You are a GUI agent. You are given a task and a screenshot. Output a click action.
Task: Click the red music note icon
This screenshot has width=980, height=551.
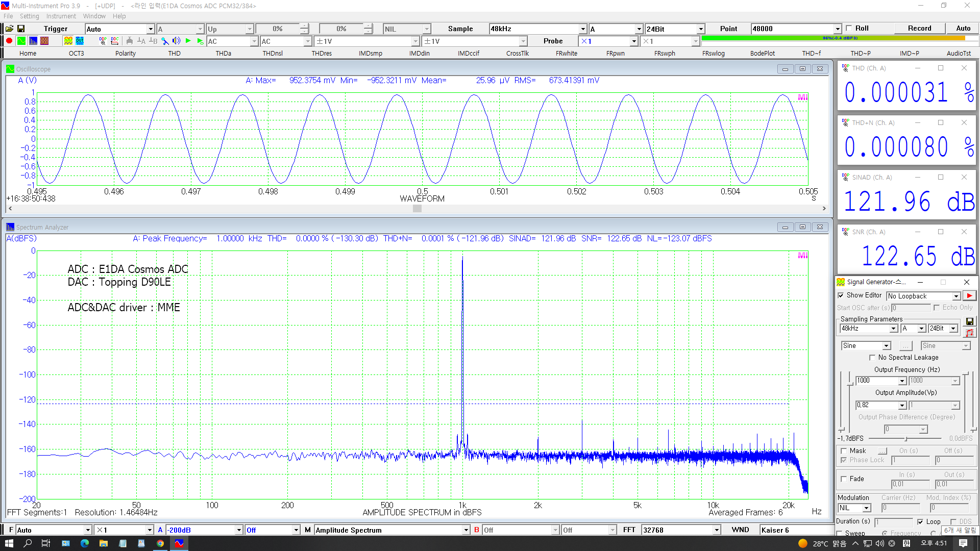pos(970,333)
